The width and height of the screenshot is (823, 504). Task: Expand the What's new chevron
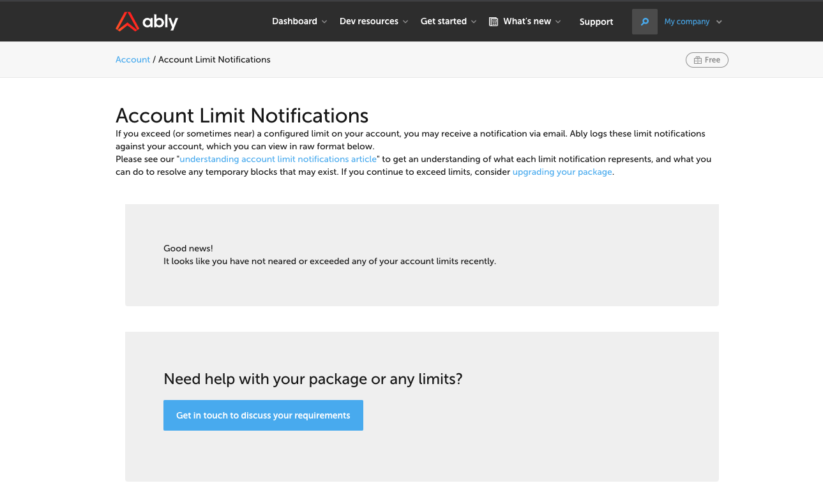click(x=558, y=22)
